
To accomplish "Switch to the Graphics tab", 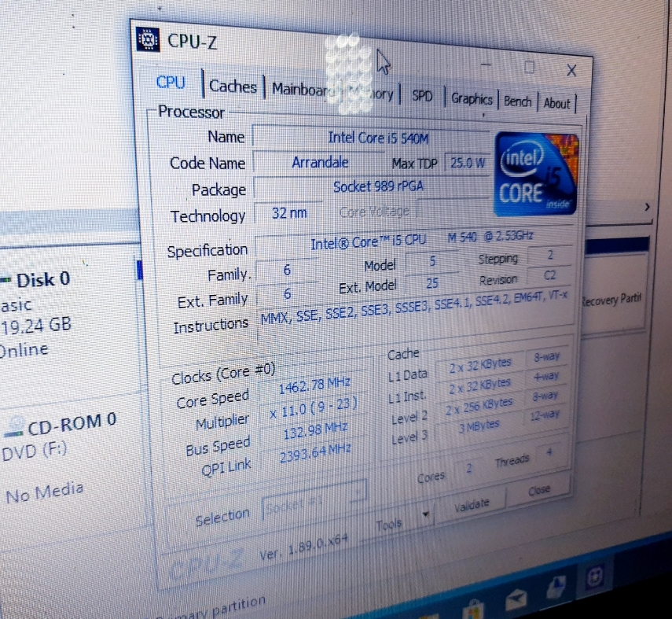I will click(471, 98).
